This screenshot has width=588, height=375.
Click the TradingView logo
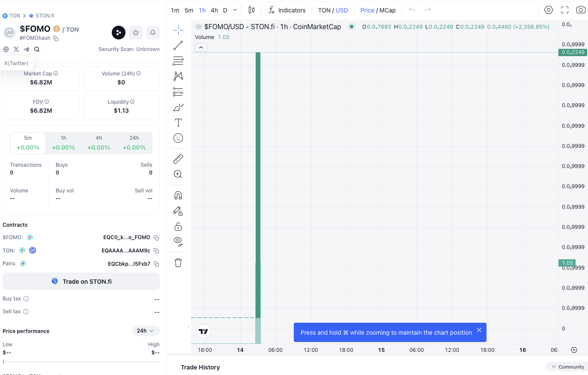coord(203,331)
